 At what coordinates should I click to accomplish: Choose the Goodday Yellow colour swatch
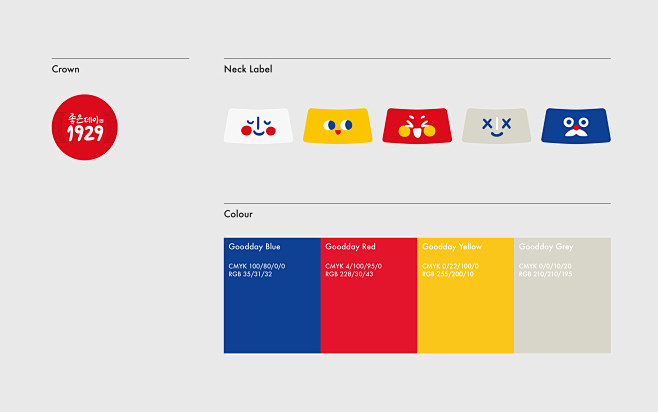465,310
